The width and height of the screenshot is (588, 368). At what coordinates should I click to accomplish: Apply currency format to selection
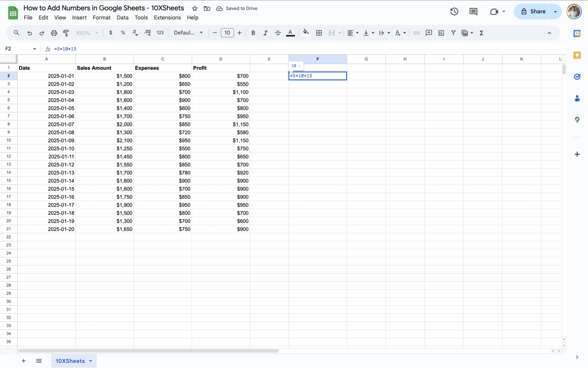[111, 33]
